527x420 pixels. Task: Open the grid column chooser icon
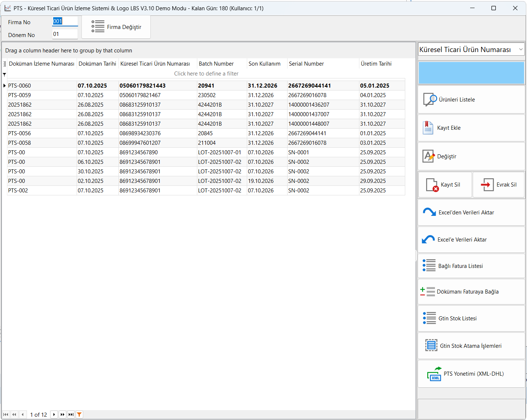coord(4,64)
